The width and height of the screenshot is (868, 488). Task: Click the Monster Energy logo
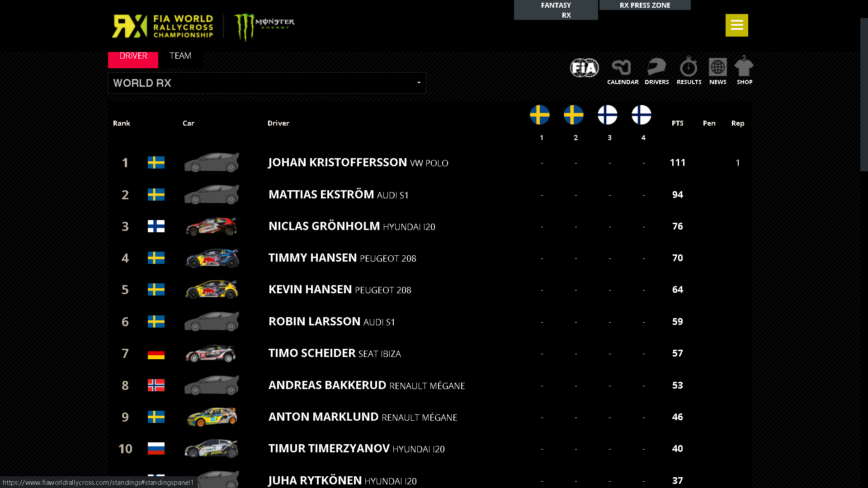tap(264, 26)
